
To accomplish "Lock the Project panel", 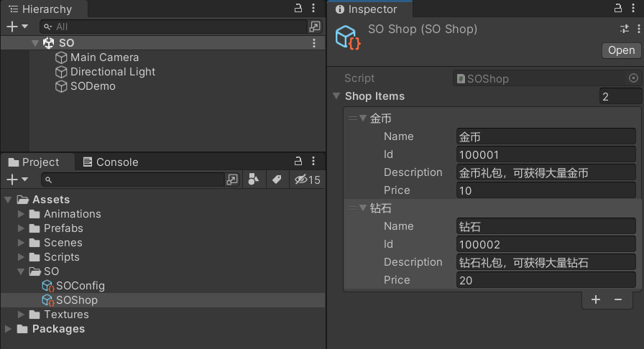I will pyautogui.click(x=298, y=162).
